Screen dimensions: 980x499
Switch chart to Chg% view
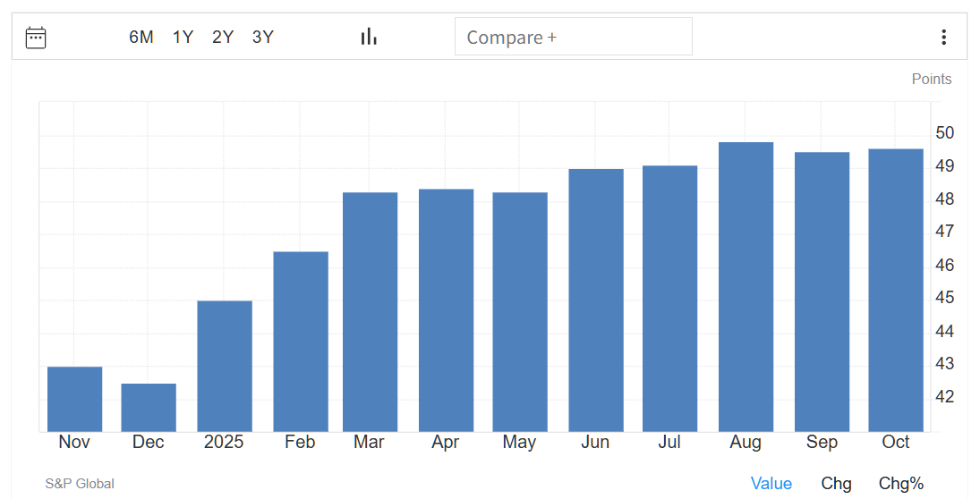[900, 483]
